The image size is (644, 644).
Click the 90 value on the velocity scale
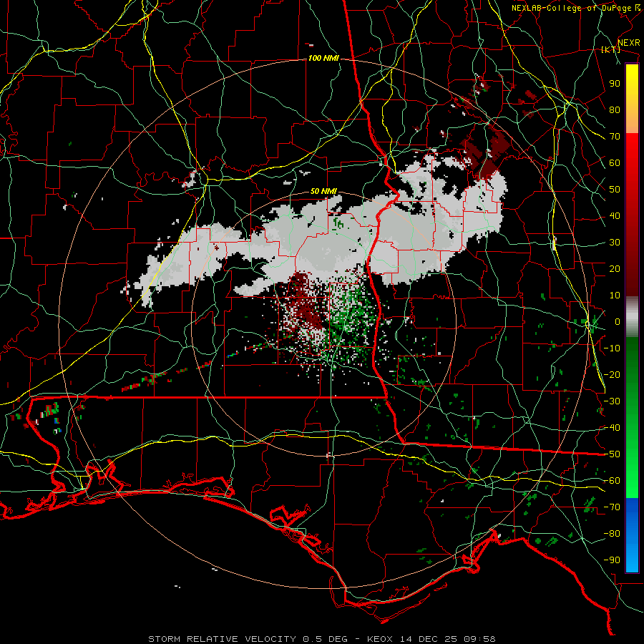click(x=615, y=84)
